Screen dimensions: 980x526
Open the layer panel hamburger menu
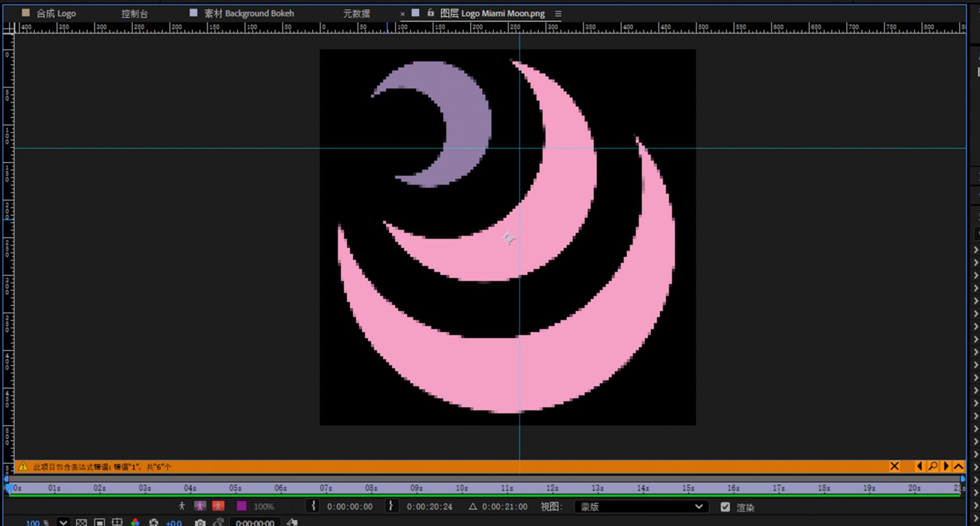point(558,14)
